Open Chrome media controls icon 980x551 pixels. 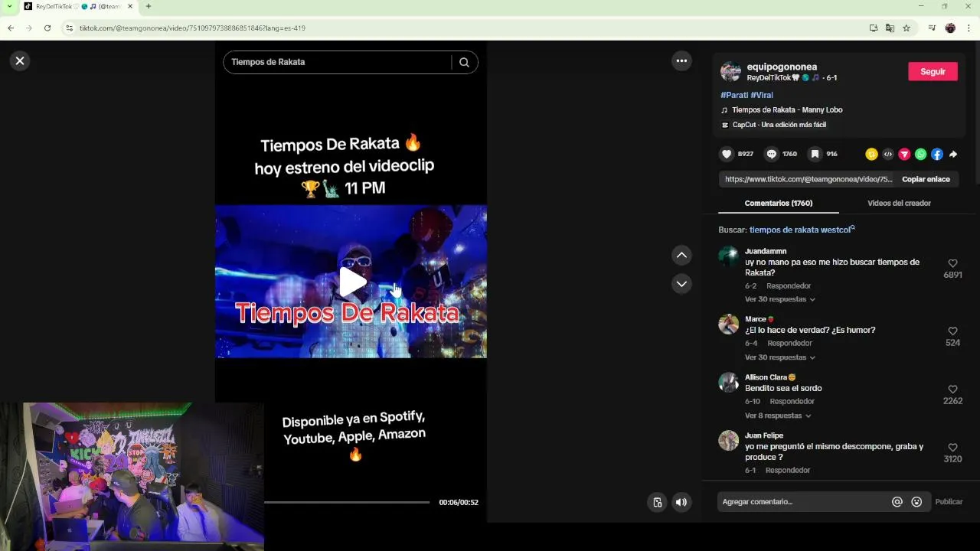(x=932, y=28)
